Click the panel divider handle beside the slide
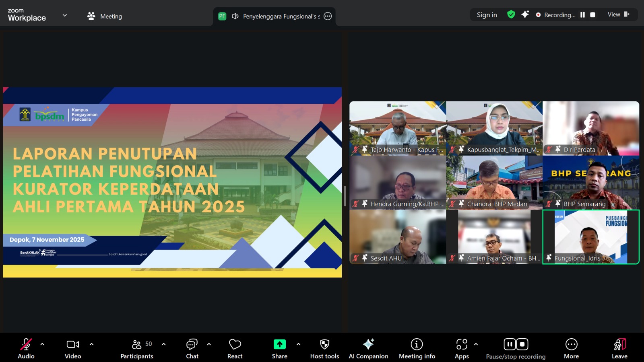 click(x=345, y=196)
